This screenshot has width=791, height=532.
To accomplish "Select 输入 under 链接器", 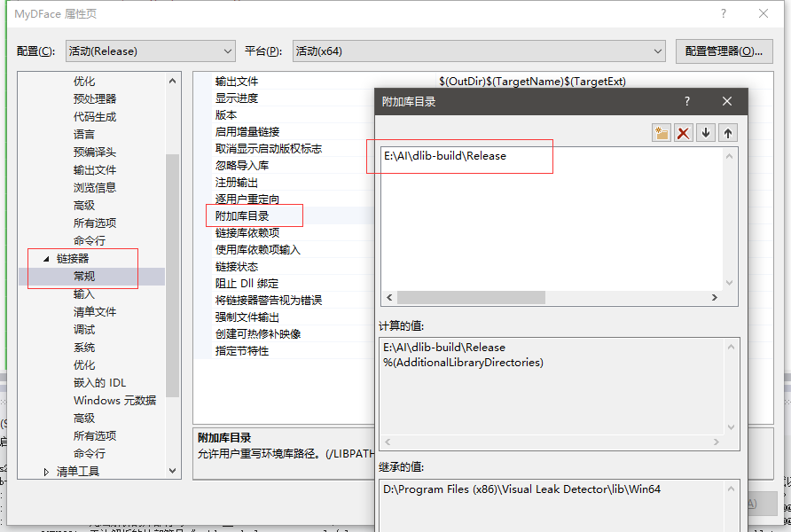I will [x=83, y=294].
